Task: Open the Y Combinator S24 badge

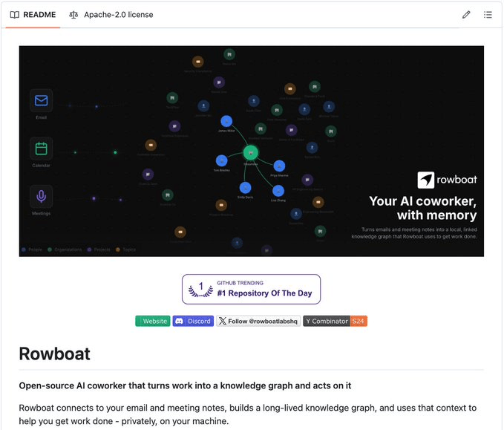Action: (335, 321)
